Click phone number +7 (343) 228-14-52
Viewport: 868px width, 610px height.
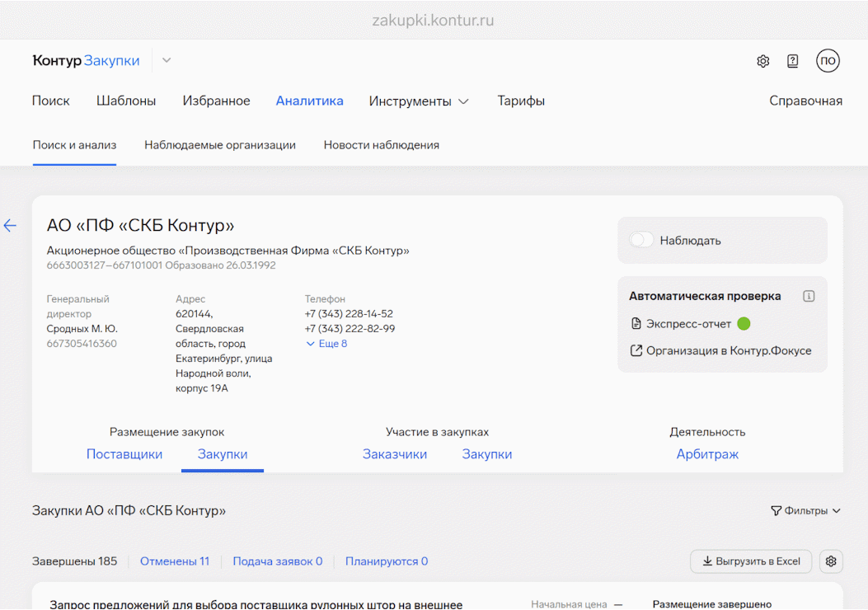(x=349, y=314)
